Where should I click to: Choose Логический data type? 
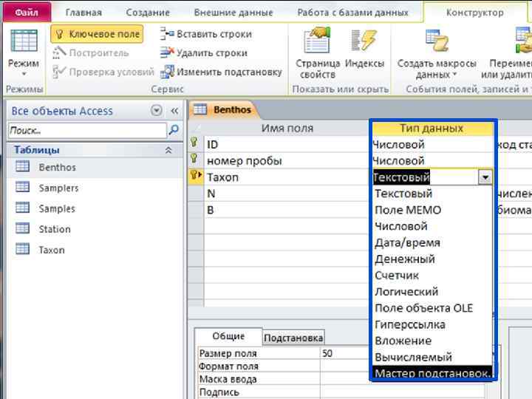[432, 291]
